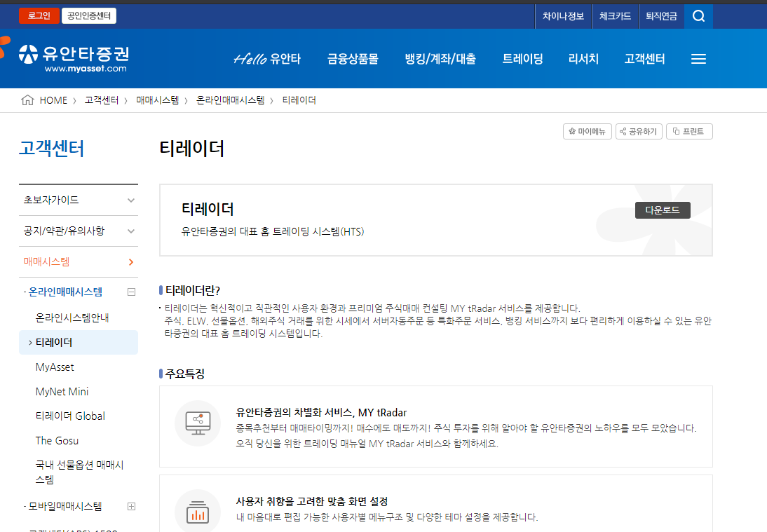Image resolution: width=767 pixels, height=532 pixels.
Task: Collapse 온라인매매시스템 minus toggle
Action: [131, 292]
